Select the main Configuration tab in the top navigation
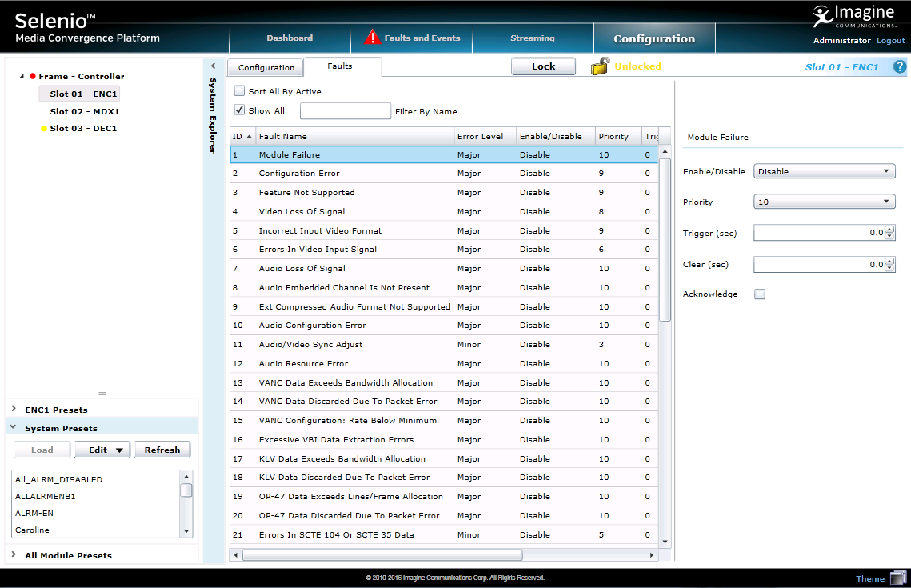The height and width of the screenshot is (588, 911). point(654,38)
